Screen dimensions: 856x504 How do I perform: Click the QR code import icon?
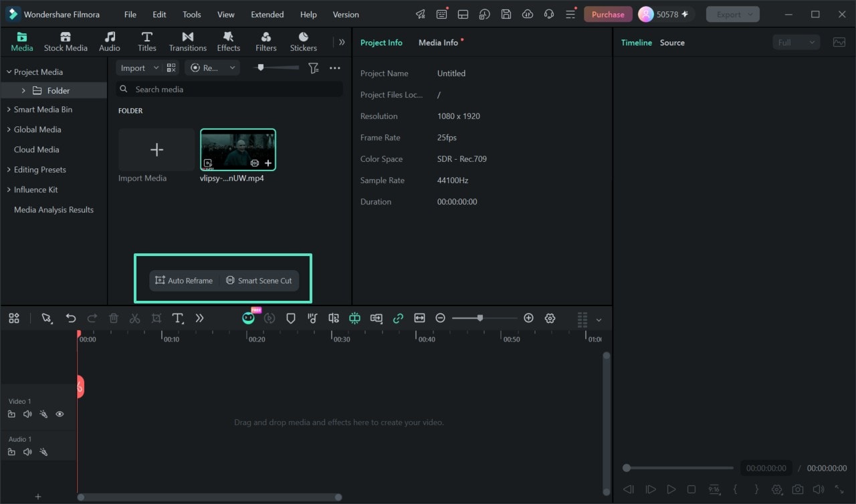click(171, 68)
